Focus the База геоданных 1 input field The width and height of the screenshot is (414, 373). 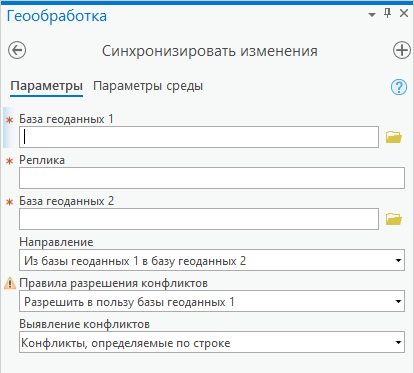[199, 137]
